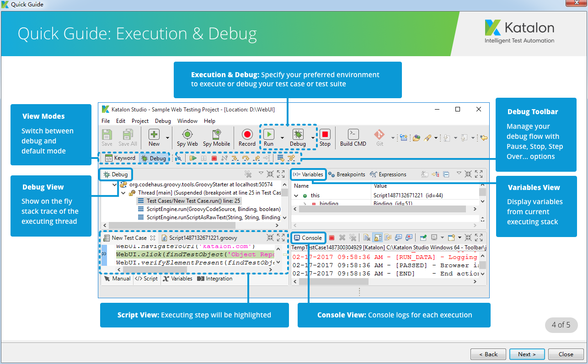Open the Debug toolbar button dropdown arrow
This screenshot has width=588, height=364.
pyautogui.click(x=313, y=137)
